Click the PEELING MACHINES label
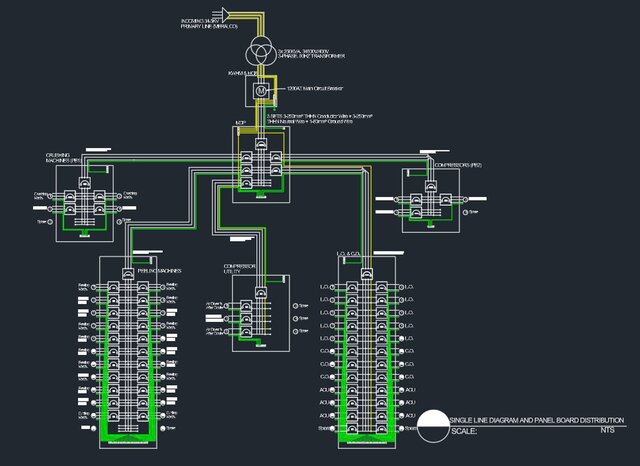640x466 pixels. pos(160,271)
